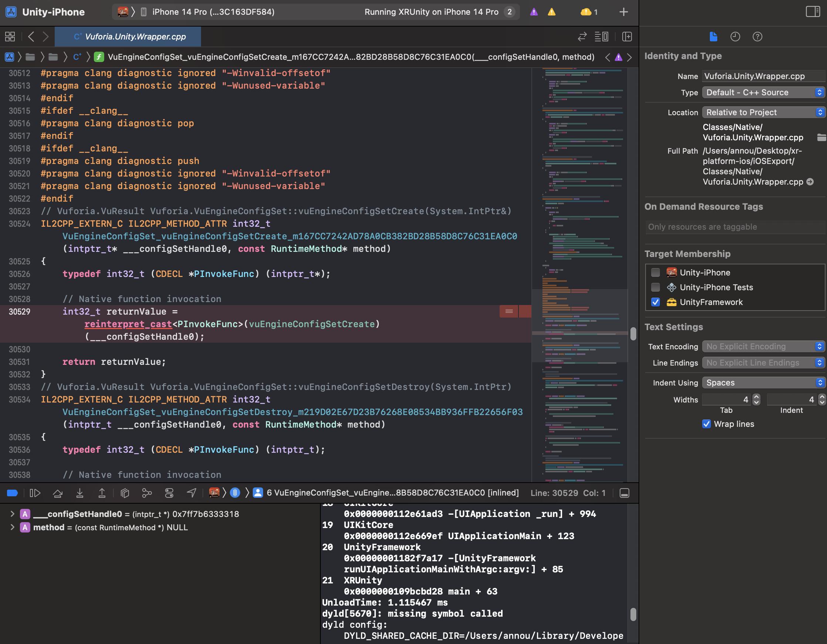
Task: Click the Tab width stepper
Action: coord(756,399)
